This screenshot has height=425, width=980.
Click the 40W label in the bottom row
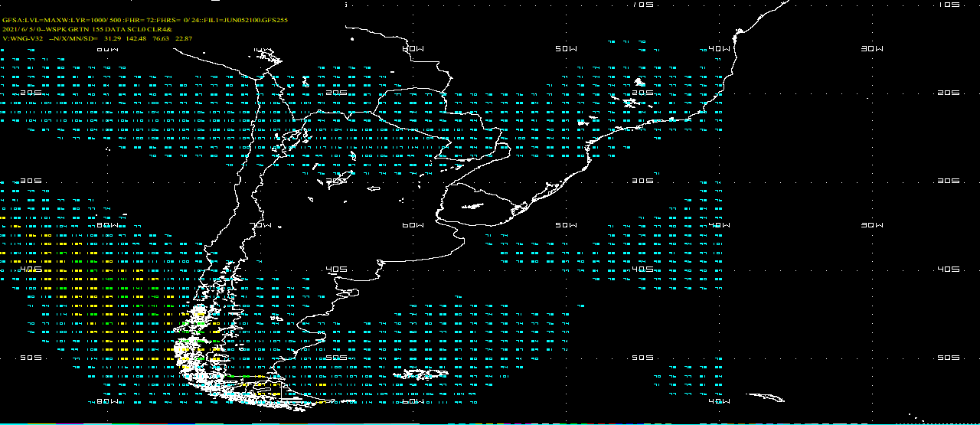pyautogui.click(x=719, y=401)
